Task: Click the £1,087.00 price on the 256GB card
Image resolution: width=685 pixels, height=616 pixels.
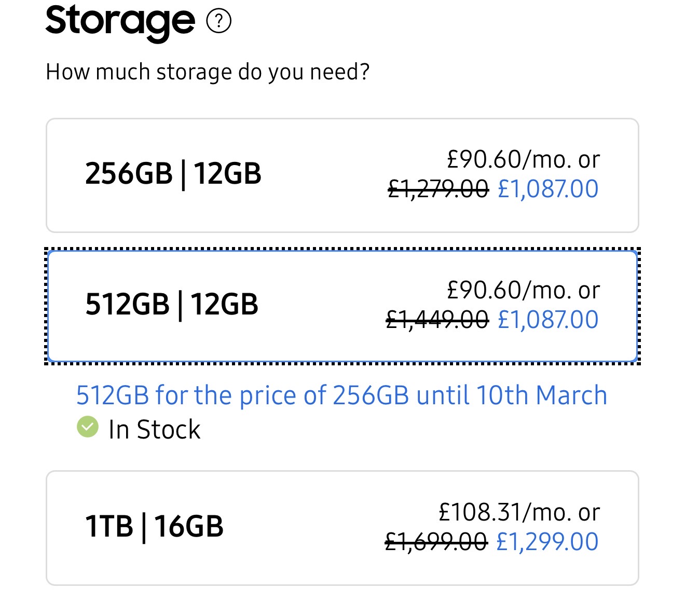Action: [x=548, y=189]
